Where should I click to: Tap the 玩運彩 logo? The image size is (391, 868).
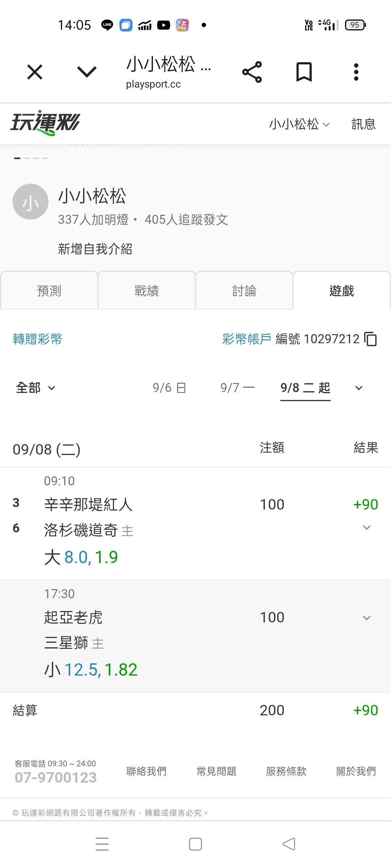45,123
